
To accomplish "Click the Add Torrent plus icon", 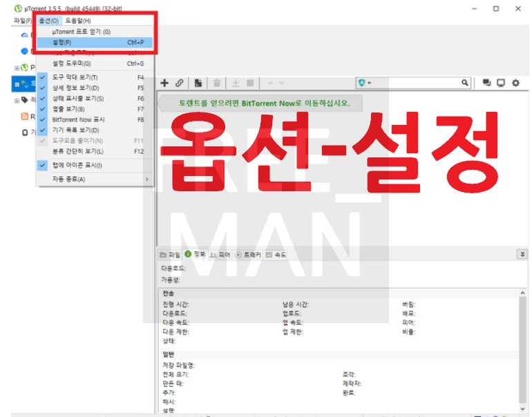I will (x=164, y=83).
